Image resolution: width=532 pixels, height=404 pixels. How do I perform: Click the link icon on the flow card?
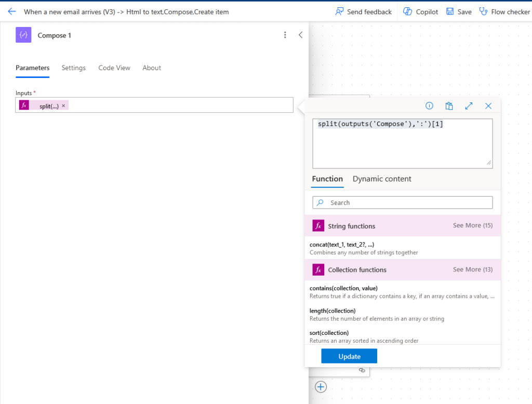362,370
